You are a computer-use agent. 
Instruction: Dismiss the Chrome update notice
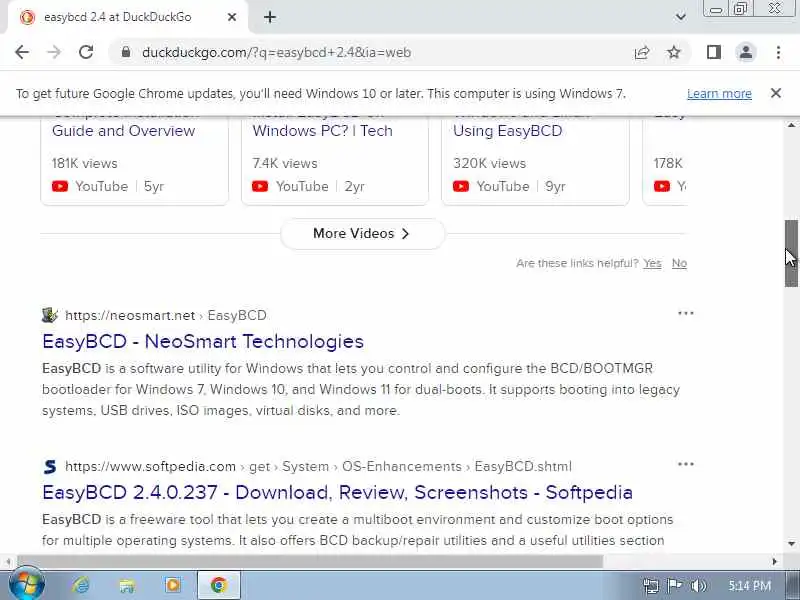776,93
